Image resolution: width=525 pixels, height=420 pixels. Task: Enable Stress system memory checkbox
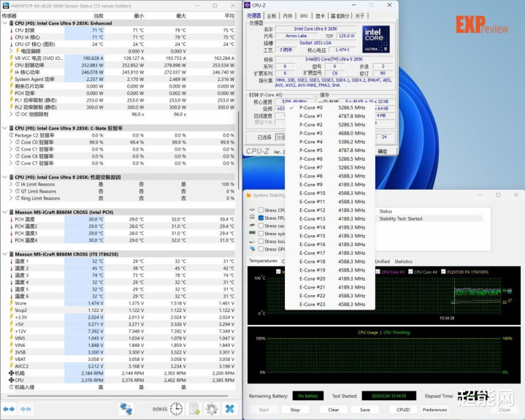(x=261, y=234)
